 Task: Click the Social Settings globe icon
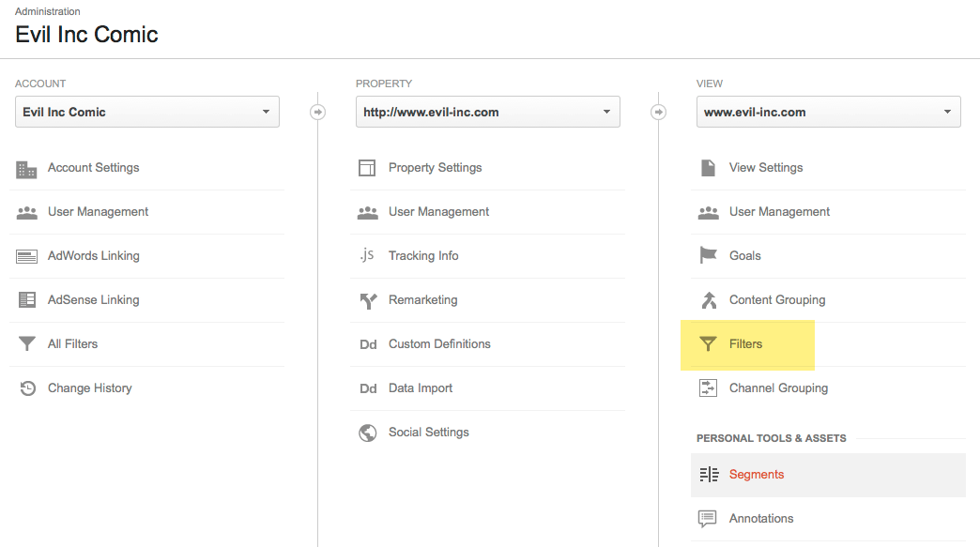click(367, 433)
